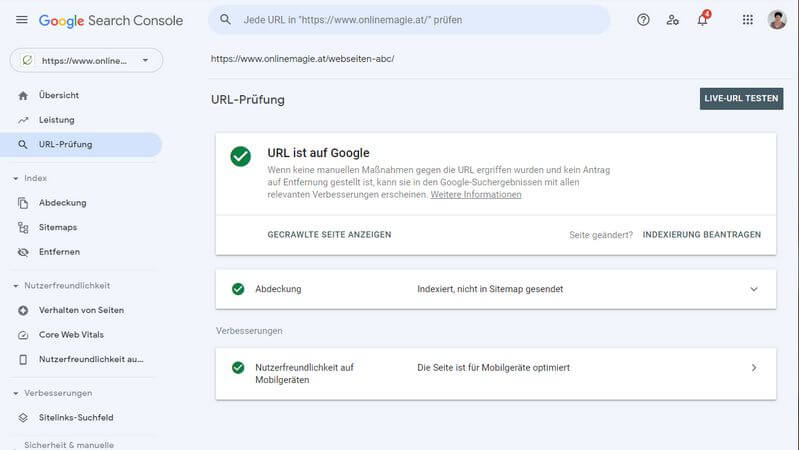Open the notifications bell
The height and width of the screenshot is (450, 799).
coord(703,19)
